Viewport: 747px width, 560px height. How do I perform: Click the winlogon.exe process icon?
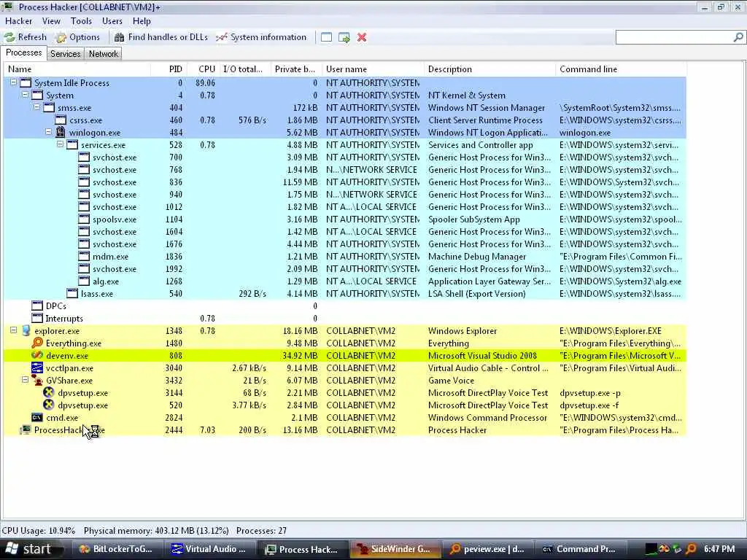(61, 133)
